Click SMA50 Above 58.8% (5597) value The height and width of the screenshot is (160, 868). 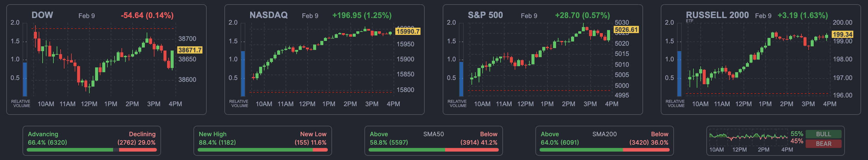coord(389,143)
